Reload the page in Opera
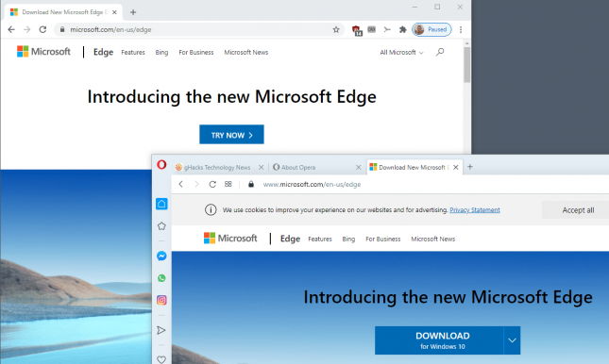This screenshot has height=364, width=609. [212, 184]
